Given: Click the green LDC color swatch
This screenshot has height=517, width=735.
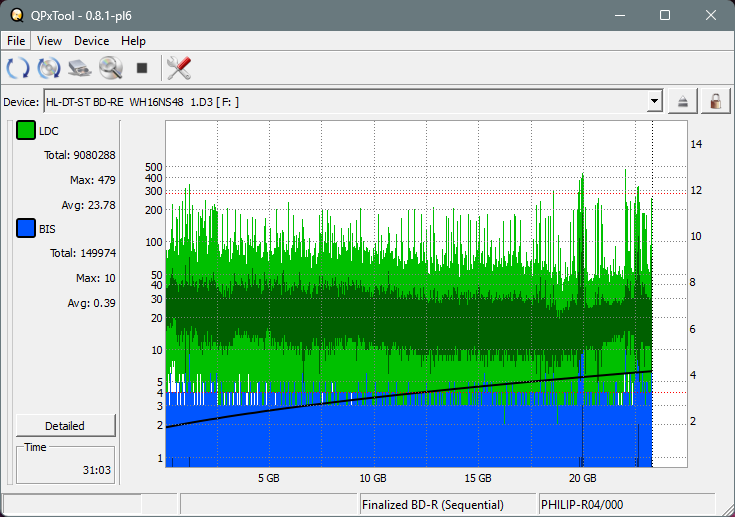Looking at the screenshot, I should (25, 131).
